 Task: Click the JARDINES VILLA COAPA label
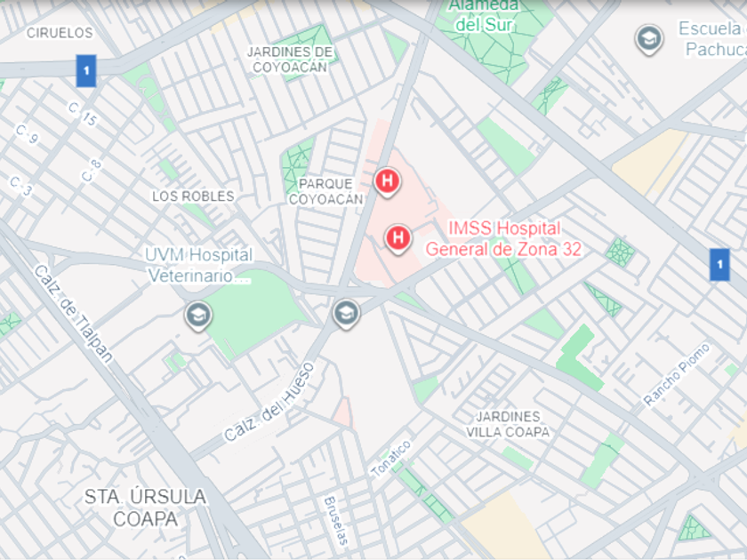508,424
